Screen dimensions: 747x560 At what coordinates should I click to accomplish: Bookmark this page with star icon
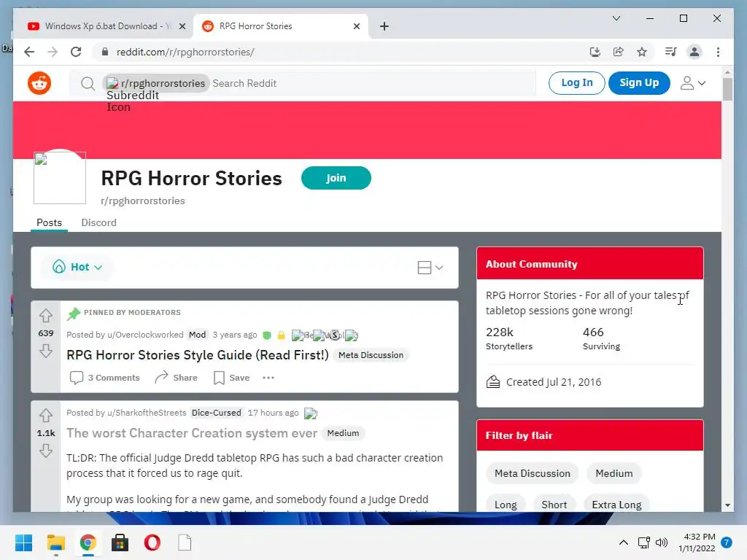coord(642,52)
